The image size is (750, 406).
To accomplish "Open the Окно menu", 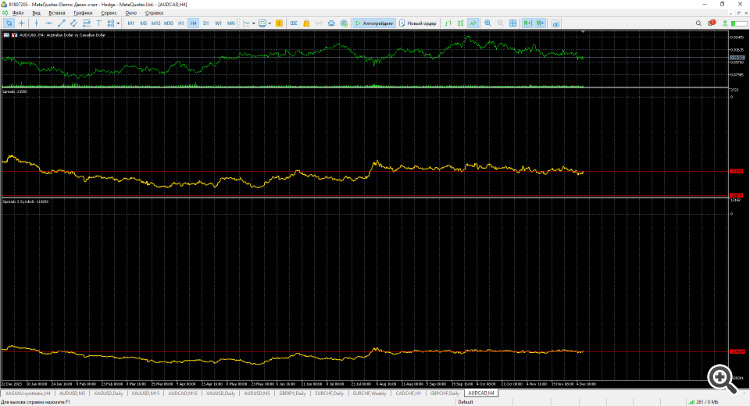I will [131, 13].
